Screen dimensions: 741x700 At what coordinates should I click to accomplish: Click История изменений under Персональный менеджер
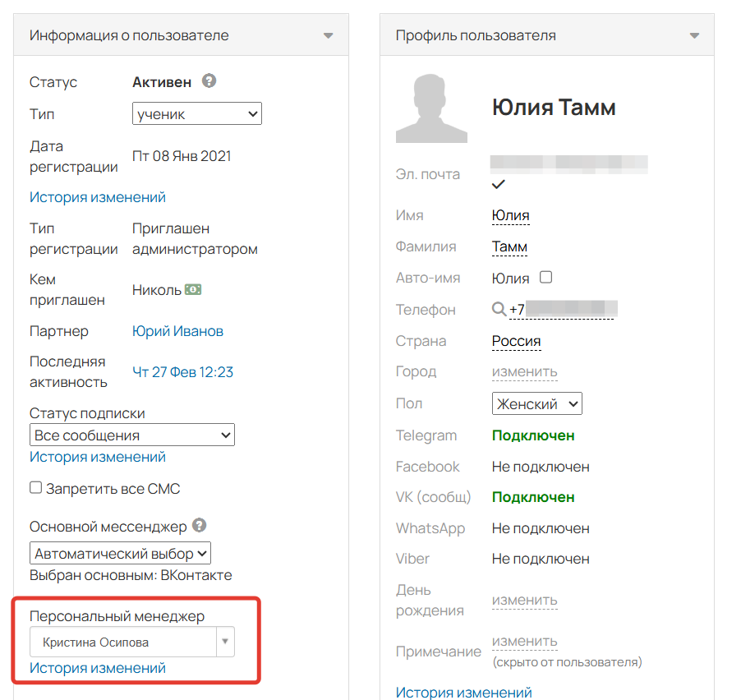[98, 668]
